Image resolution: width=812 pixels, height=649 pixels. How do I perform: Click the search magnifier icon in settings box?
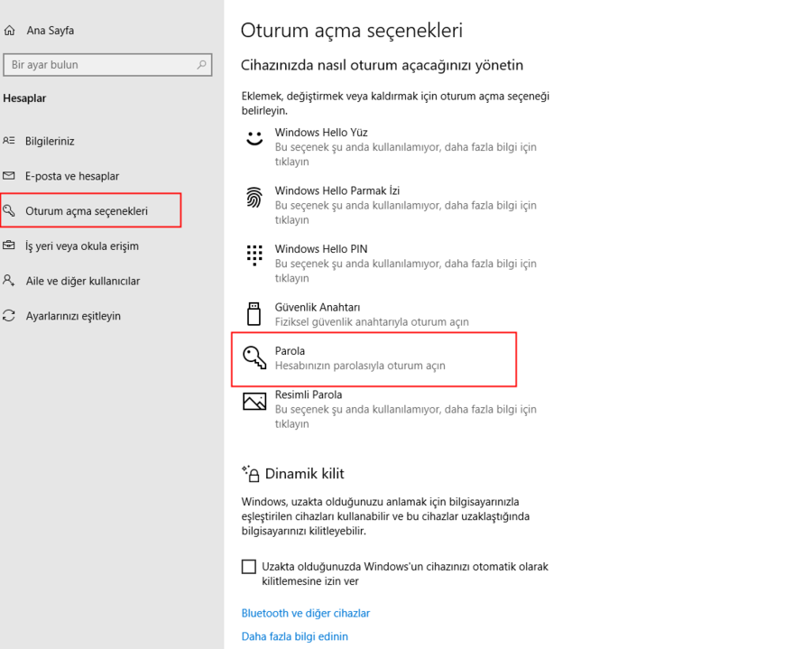[201, 65]
